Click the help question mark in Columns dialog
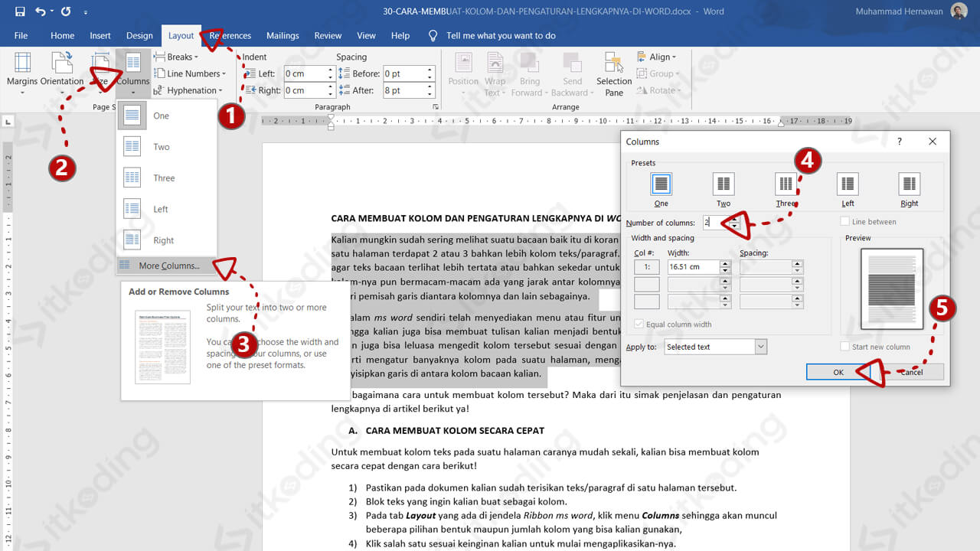This screenshot has width=980, height=551. (900, 142)
